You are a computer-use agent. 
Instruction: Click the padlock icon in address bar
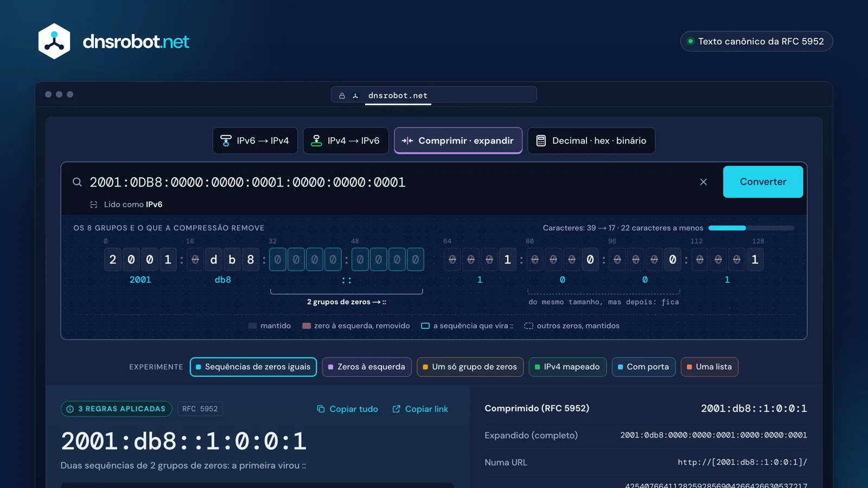click(342, 96)
